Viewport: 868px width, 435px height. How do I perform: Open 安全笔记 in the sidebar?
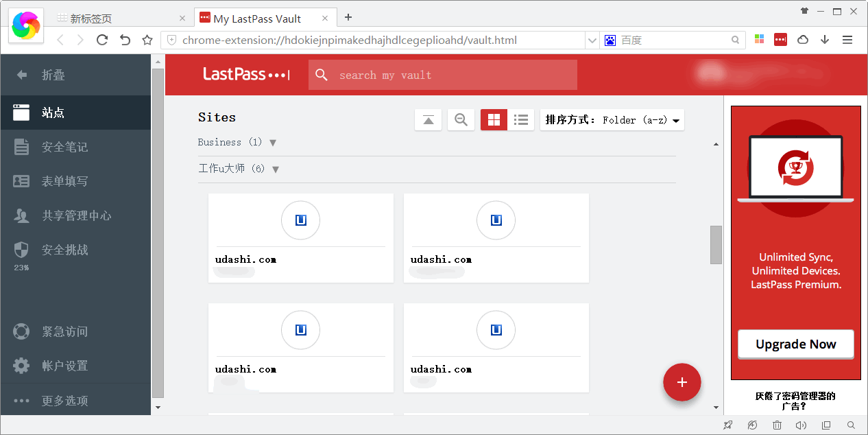click(x=64, y=147)
